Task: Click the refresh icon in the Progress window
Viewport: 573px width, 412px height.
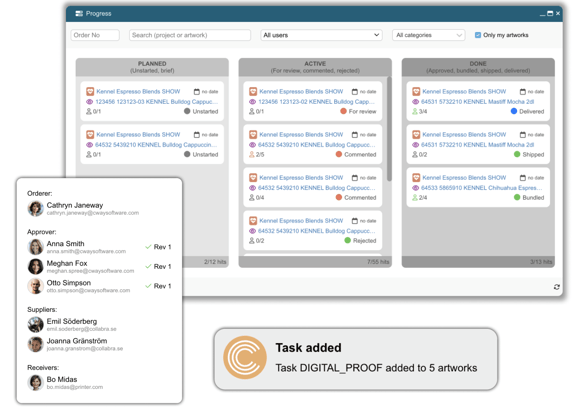Action: pos(557,287)
